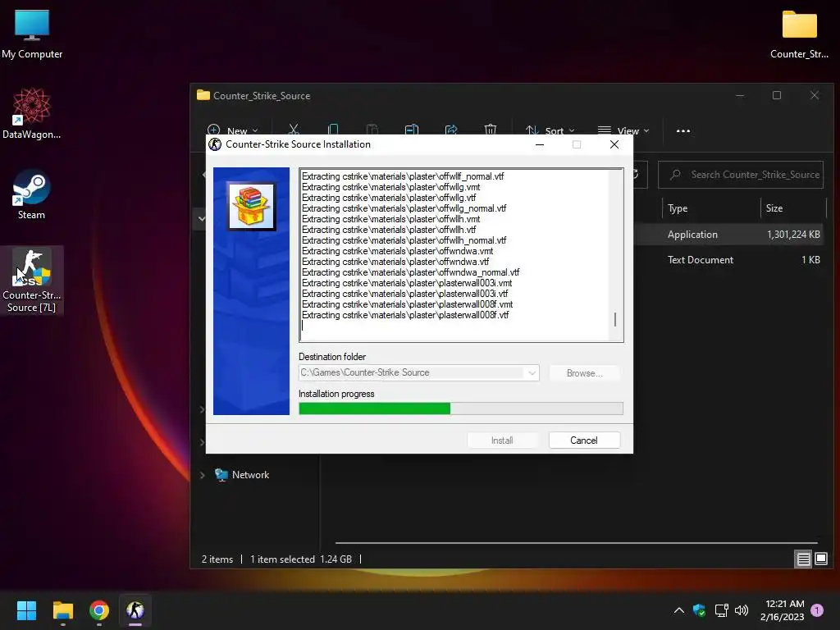The image size is (840, 630).
Task: Click Cancel button in installer
Action: coord(584,441)
